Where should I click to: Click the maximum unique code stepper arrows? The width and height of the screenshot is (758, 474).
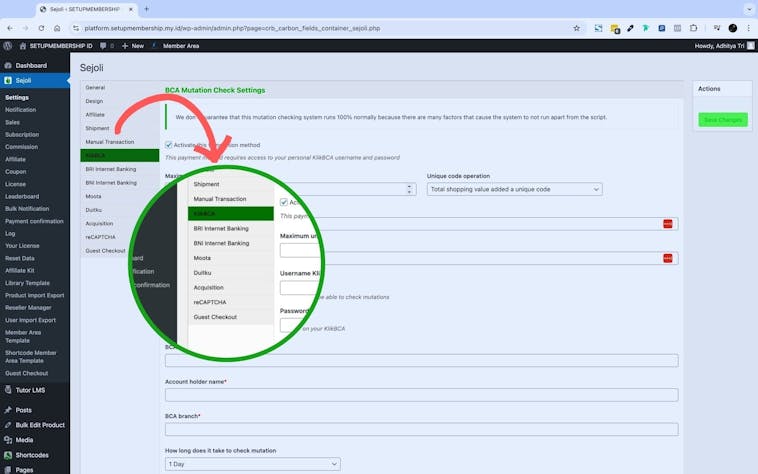click(410, 189)
